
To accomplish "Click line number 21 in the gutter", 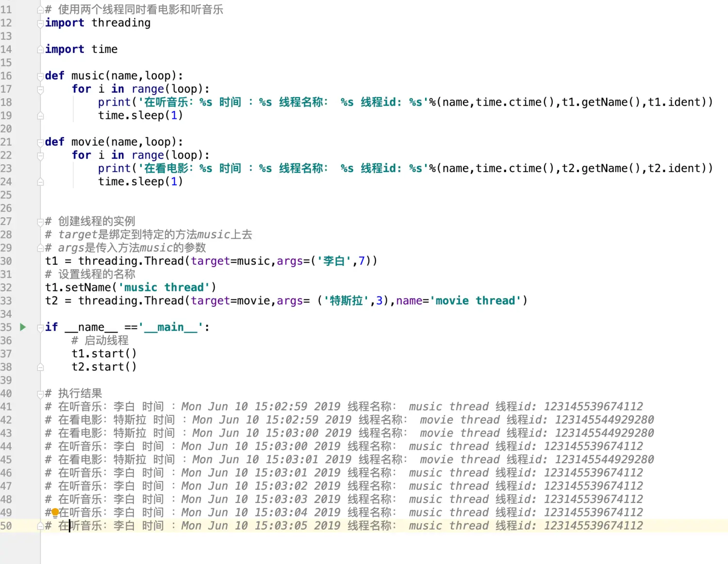I will 6,142.
